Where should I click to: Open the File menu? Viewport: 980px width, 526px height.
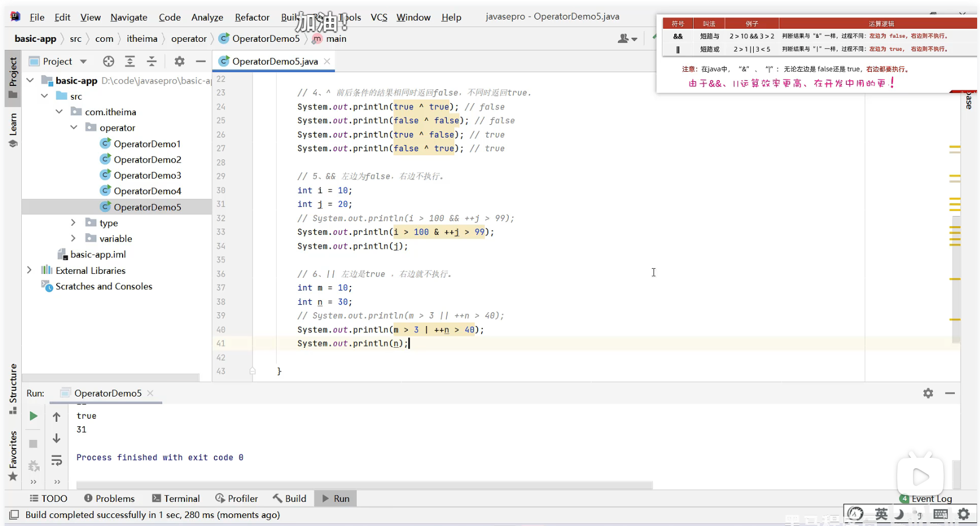pos(37,17)
